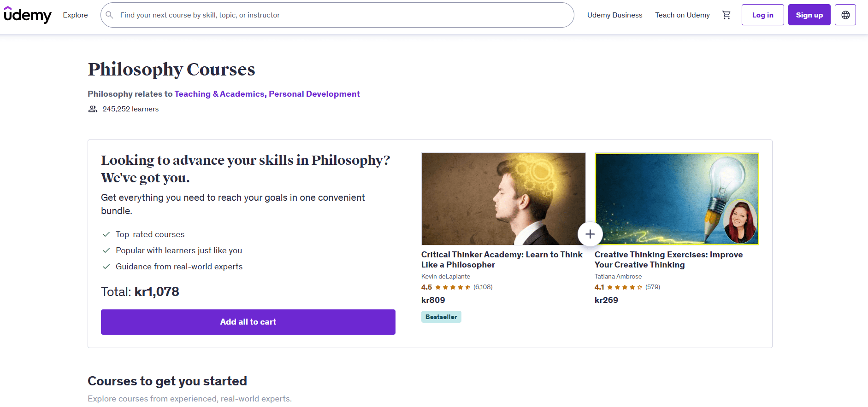Click the kr809 price
This screenshot has width=868, height=407.
[433, 300]
